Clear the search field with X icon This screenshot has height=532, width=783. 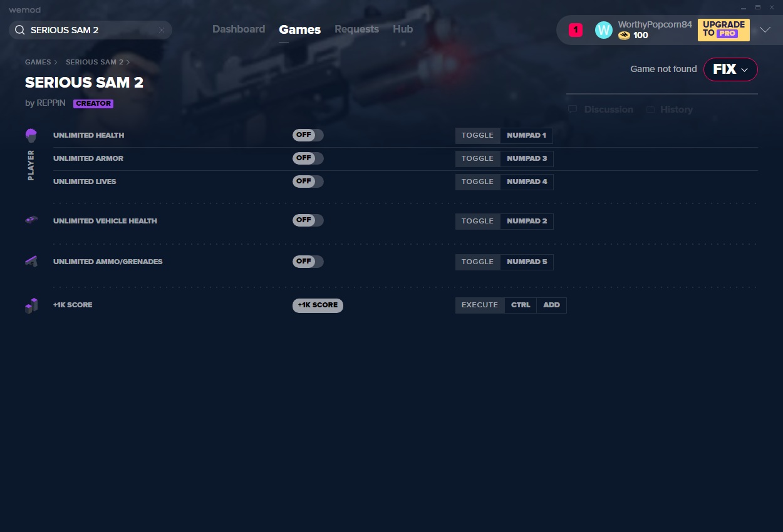(x=162, y=30)
